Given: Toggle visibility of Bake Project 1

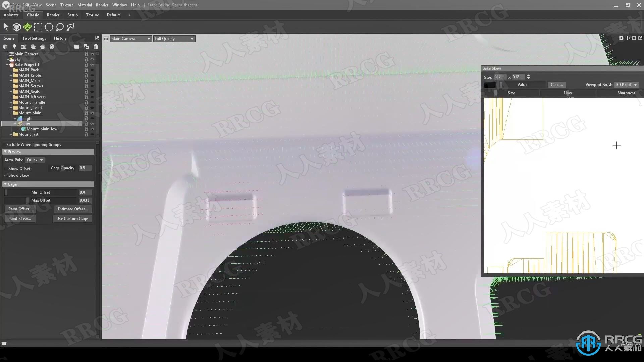Looking at the screenshot, I should pos(92,65).
